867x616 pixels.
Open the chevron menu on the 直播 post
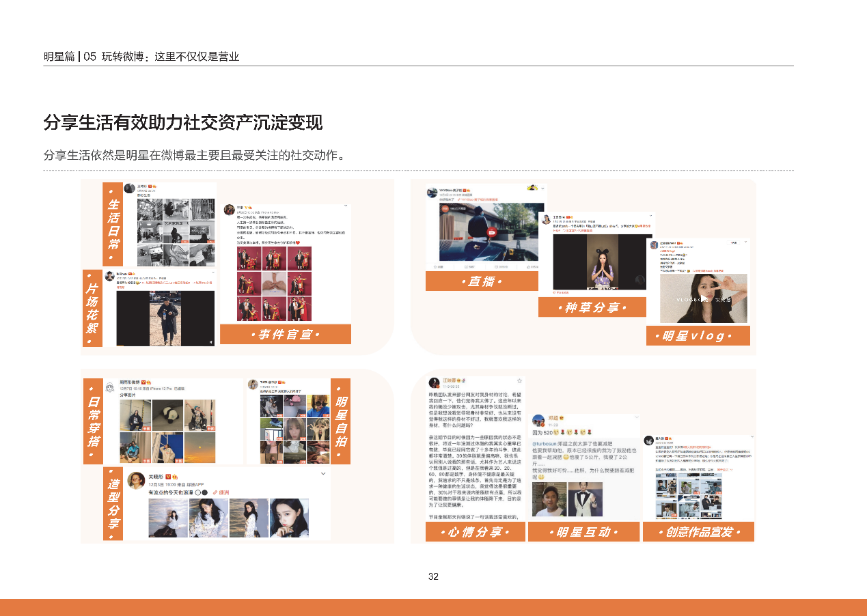click(x=542, y=188)
